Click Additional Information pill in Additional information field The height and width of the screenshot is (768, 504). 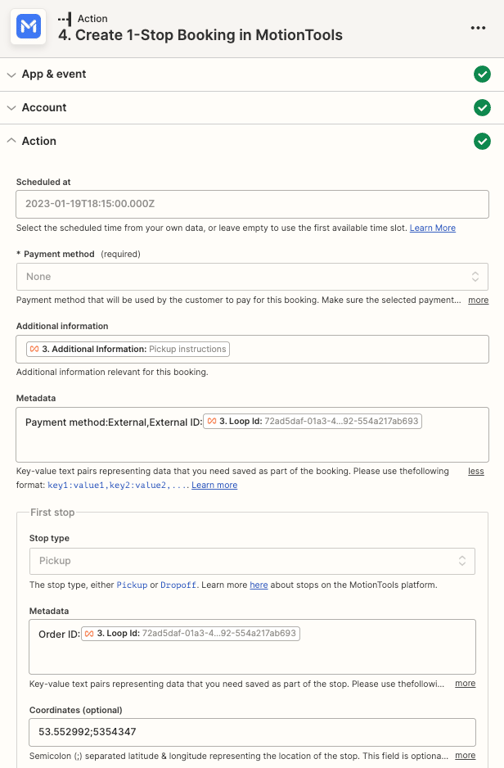[x=128, y=349]
